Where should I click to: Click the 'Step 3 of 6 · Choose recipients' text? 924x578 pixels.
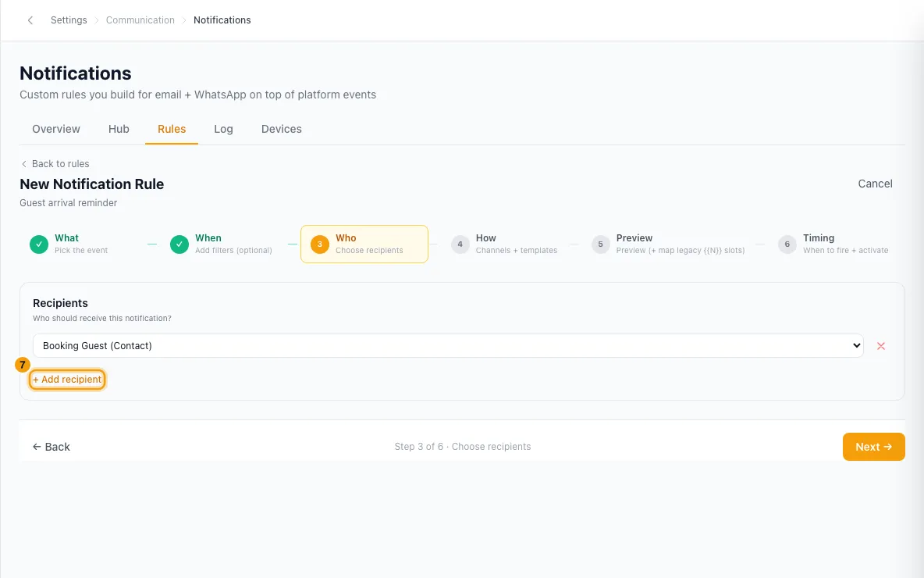[x=463, y=447]
